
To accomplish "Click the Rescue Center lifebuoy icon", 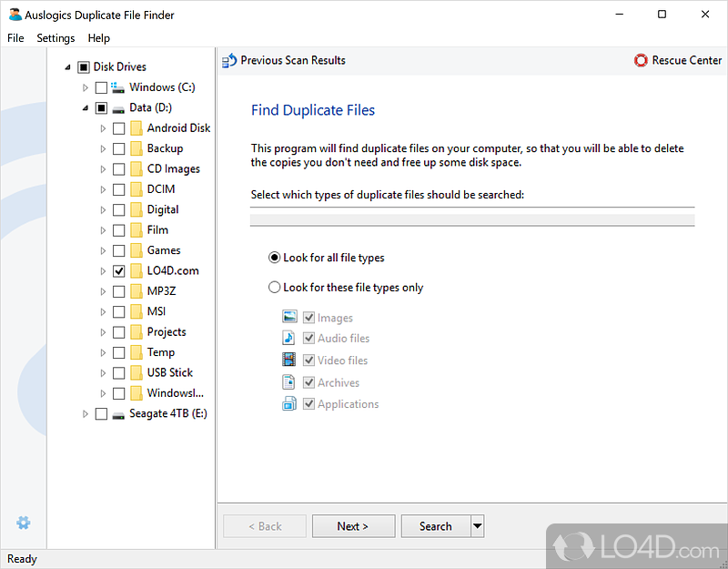I will coord(641,60).
